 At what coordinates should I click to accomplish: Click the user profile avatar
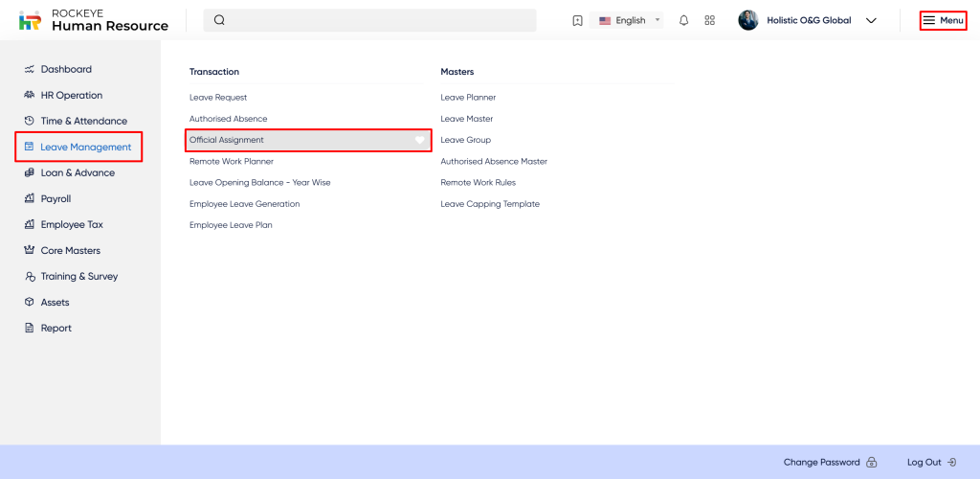pos(748,20)
